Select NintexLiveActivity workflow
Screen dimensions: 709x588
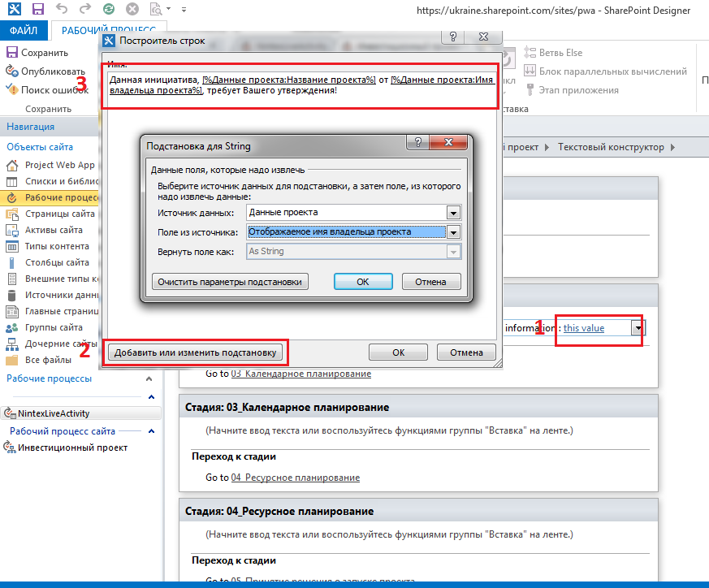pyautogui.click(x=81, y=413)
